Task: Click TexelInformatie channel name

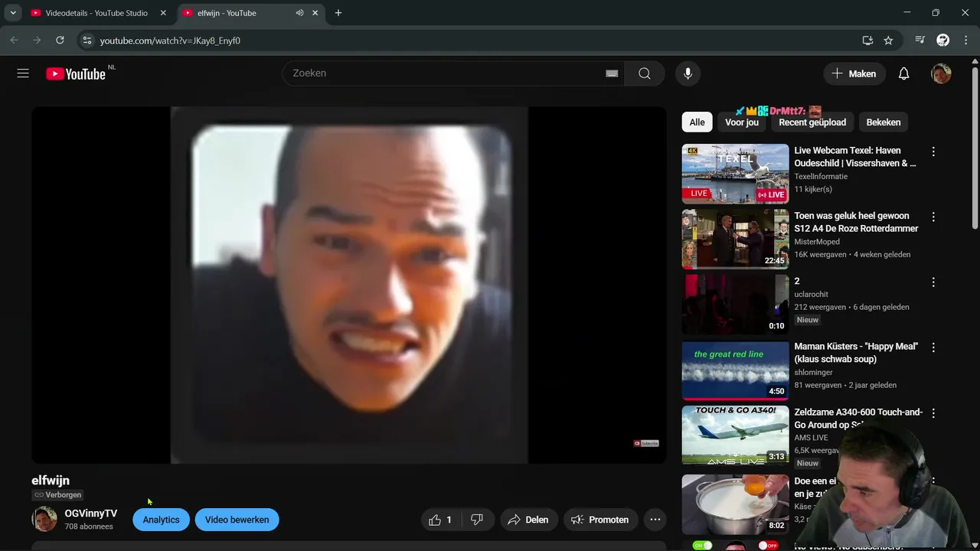Action: tap(821, 177)
